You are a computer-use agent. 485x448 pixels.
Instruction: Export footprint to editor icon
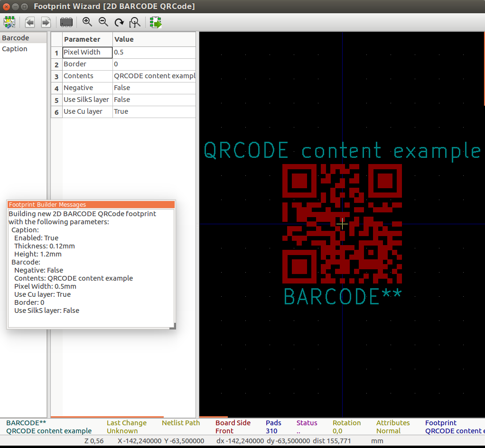(x=156, y=22)
